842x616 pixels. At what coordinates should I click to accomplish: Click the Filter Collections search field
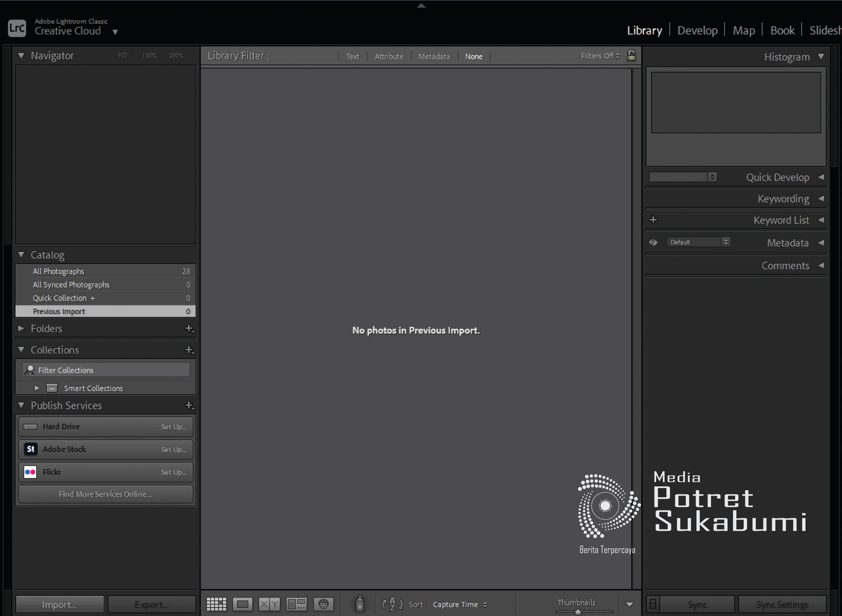coord(106,370)
